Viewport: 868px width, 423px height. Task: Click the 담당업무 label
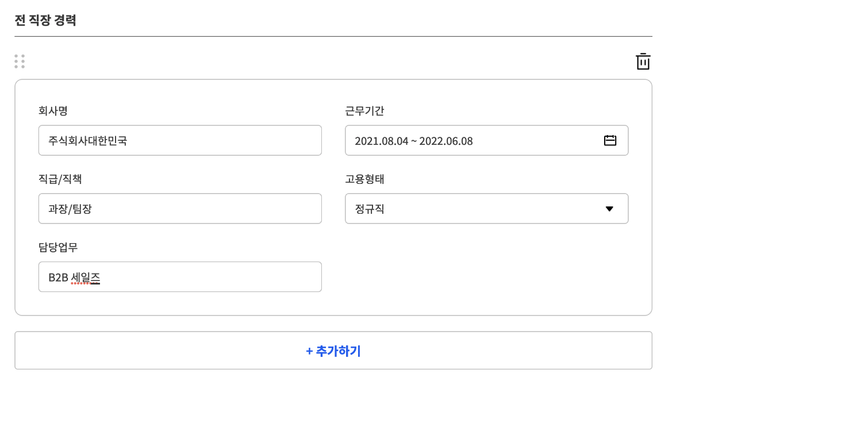[x=58, y=247]
